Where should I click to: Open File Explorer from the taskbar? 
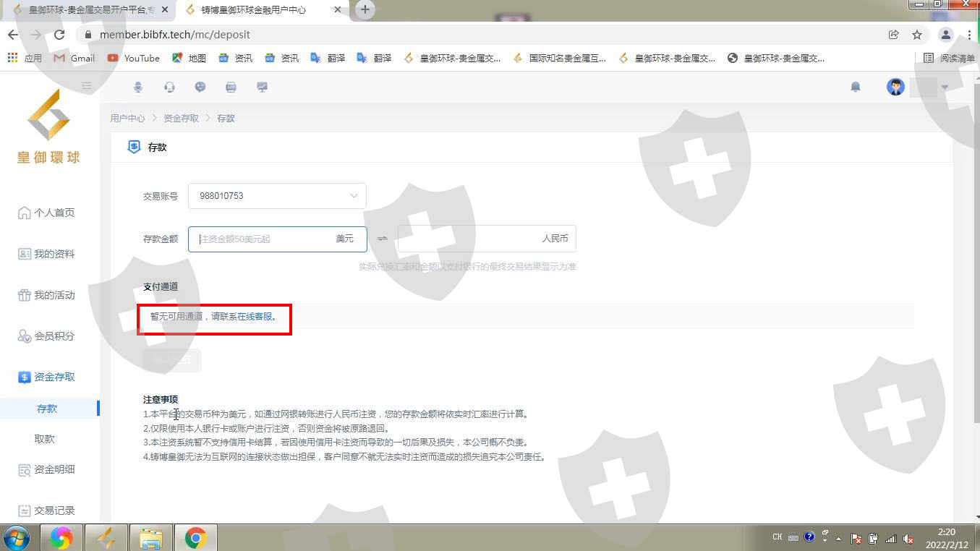coord(150,538)
